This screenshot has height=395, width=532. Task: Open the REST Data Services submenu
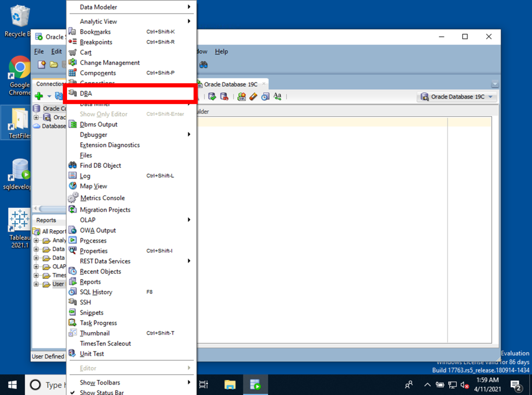[131, 261]
